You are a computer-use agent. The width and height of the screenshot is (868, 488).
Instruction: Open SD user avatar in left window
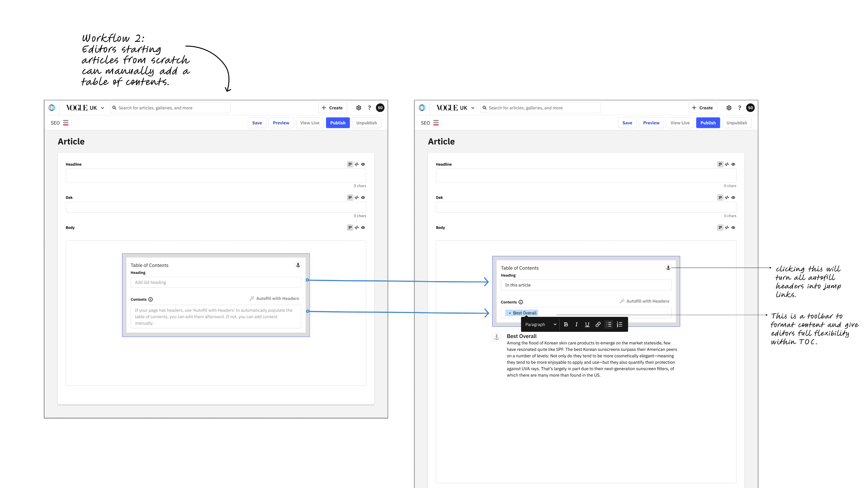380,108
